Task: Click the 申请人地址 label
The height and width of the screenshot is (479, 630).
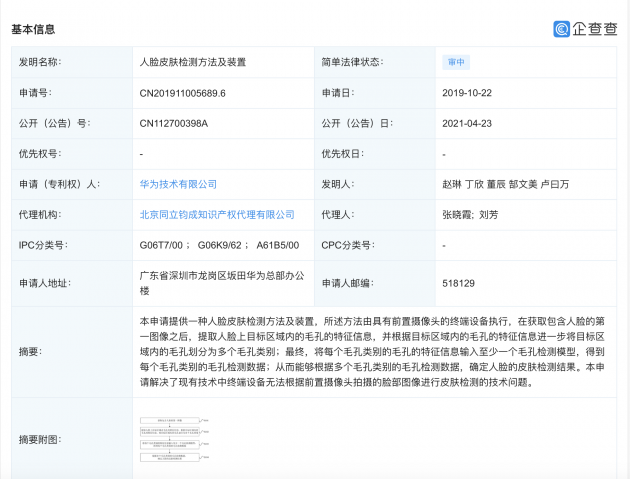Action: click(44, 284)
